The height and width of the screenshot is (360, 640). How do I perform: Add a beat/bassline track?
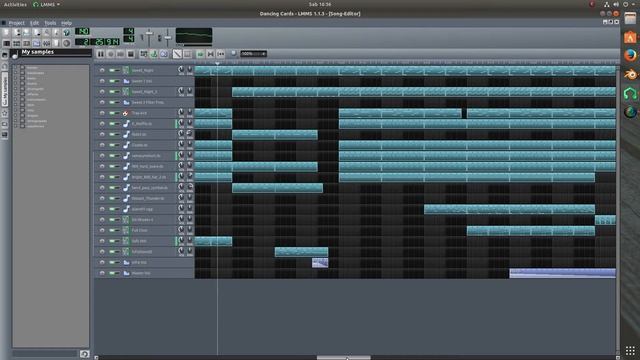point(143,54)
